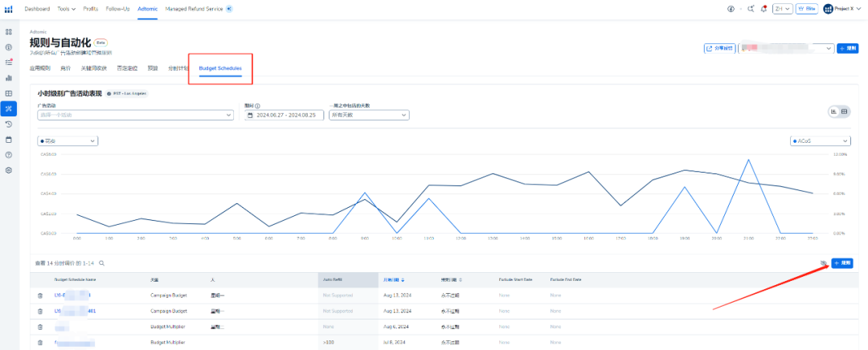The height and width of the screenshot is (350, 868).
Task: Click the app logo in top-left corner
Action: [x=8, y=9]
